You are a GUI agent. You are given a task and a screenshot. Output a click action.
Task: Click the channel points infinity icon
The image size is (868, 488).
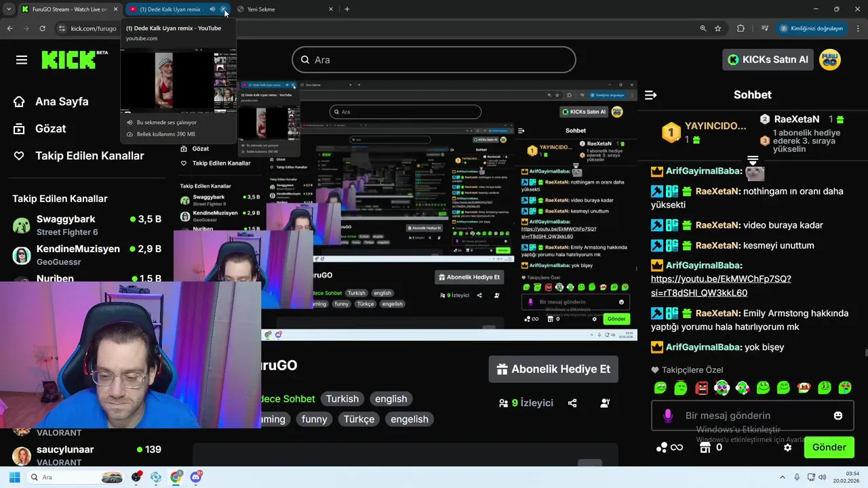click(669, 447)
